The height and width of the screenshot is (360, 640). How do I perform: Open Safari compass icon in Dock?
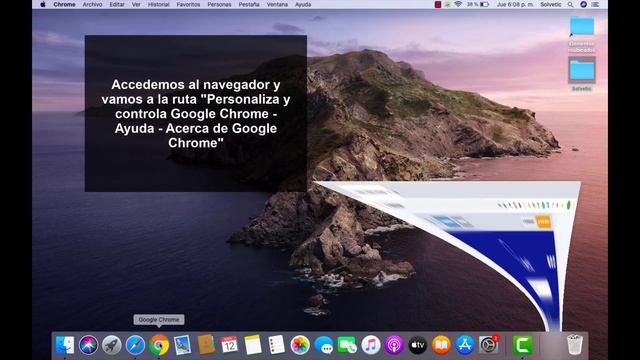pos(136,345)
